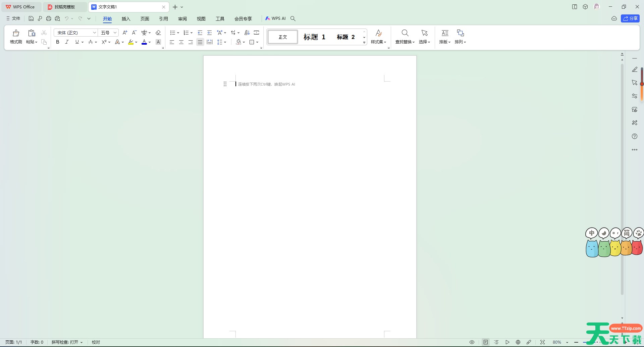Expand the font size dropdown 五号
The height and width of the screenshot is (347, 644).
click(115, 33)
